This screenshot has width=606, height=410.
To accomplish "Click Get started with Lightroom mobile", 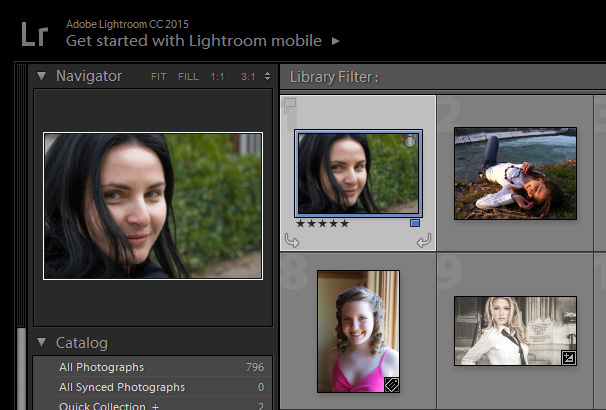I will click(194, 41).
